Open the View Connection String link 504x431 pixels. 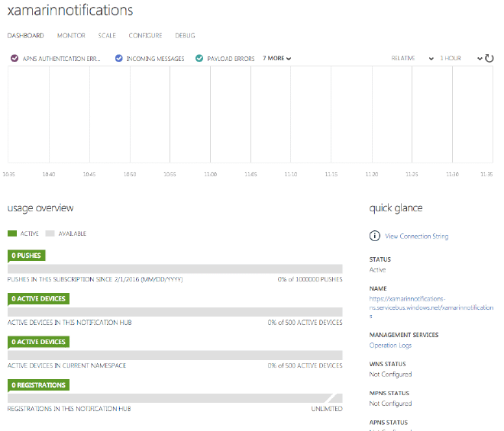click(417, 236)
